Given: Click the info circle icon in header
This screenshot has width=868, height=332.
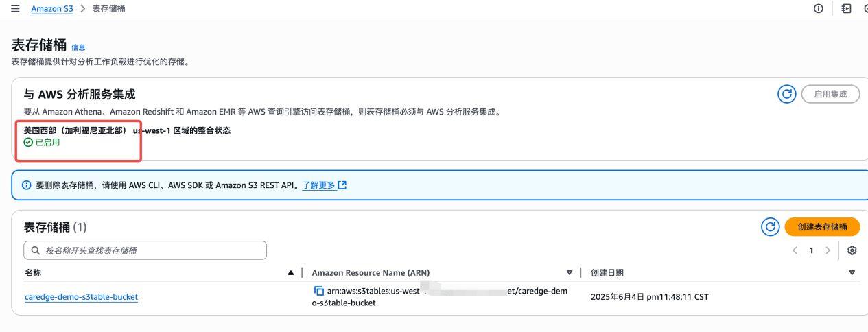Looking at the screenshot, I should 818,9.
